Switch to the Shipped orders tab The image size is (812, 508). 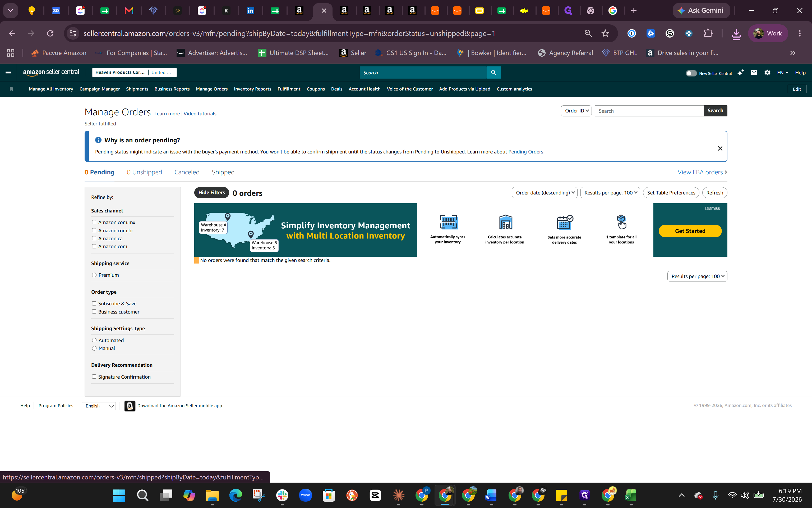pyautogui.click(x=223, y=172)
